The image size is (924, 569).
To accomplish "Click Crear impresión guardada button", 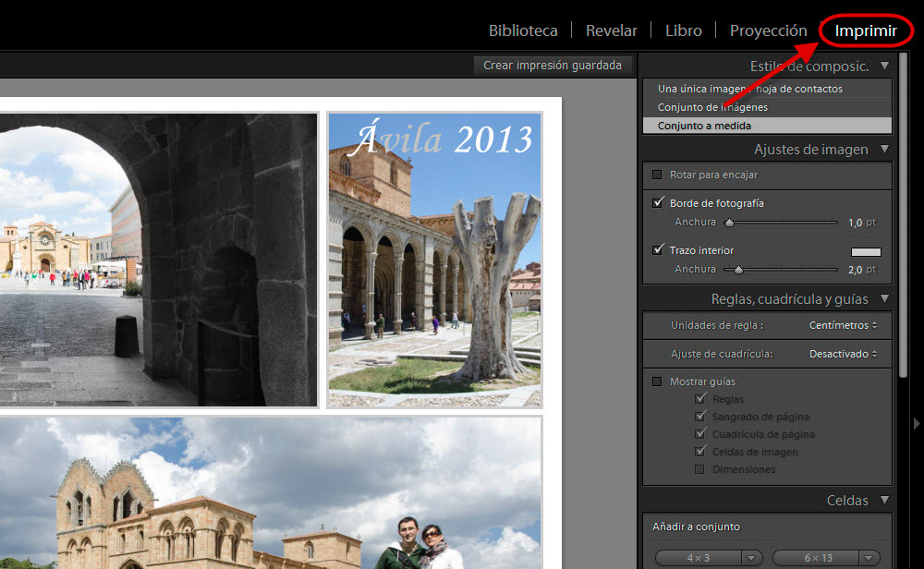I will [553, 66].
